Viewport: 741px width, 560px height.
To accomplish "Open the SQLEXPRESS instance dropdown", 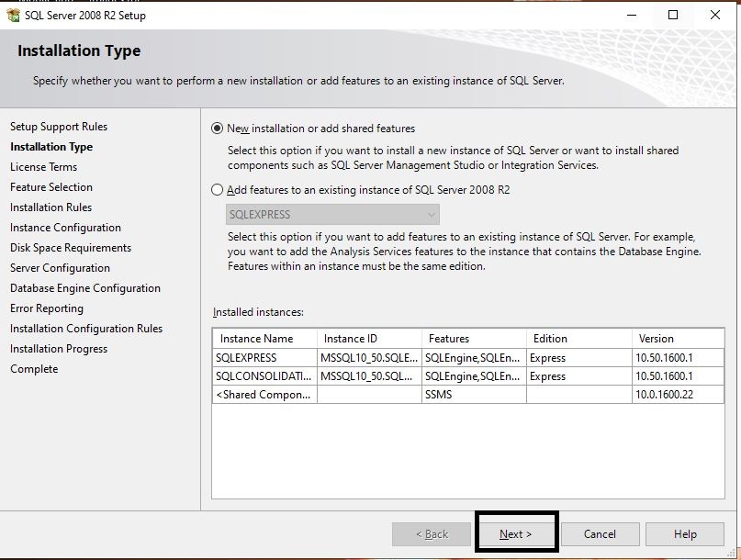I will pos(332,215).
